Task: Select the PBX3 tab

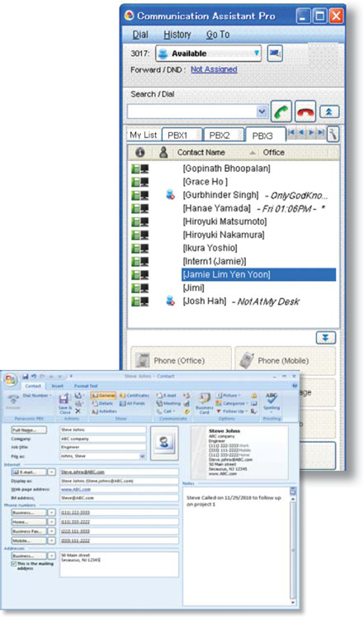Action: coord(265,135)
